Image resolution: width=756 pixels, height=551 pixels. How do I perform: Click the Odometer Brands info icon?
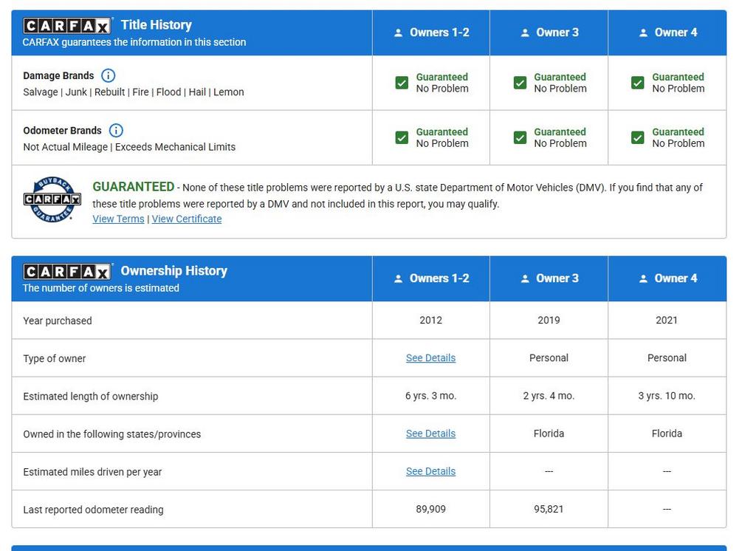pos(116,130)
